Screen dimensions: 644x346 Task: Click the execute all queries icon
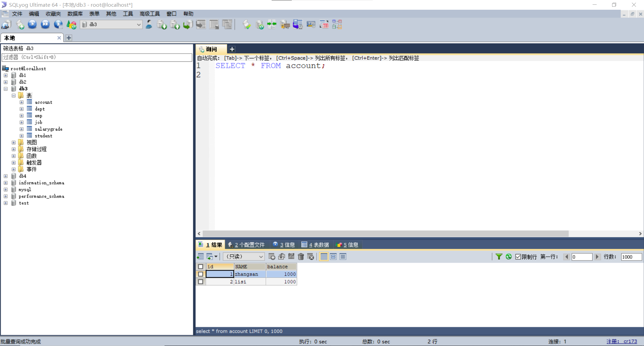click(x=45, y=24)
